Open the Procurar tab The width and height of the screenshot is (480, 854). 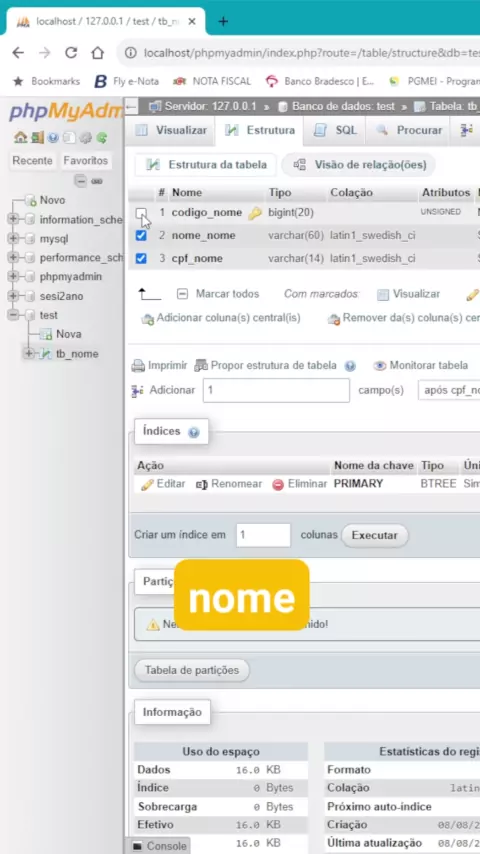[409, 131]
